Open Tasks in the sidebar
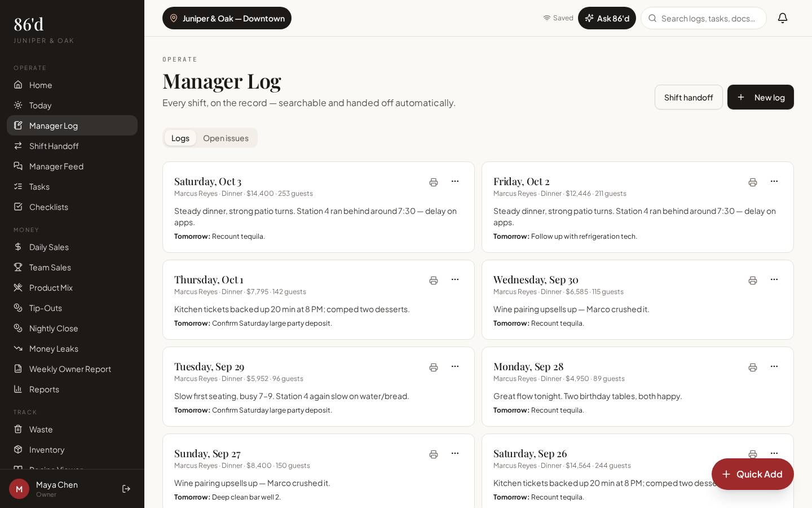Screen dimensions: 812x508 coord(72,186)
